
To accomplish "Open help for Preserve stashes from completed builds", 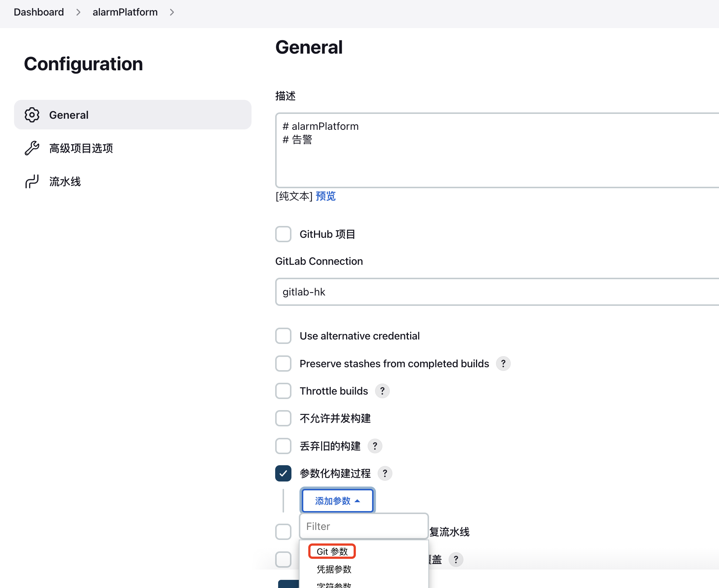I will point(503,364).
